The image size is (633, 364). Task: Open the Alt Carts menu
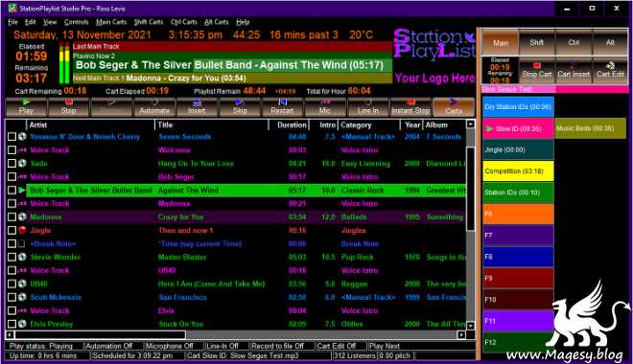pos(217,22)
